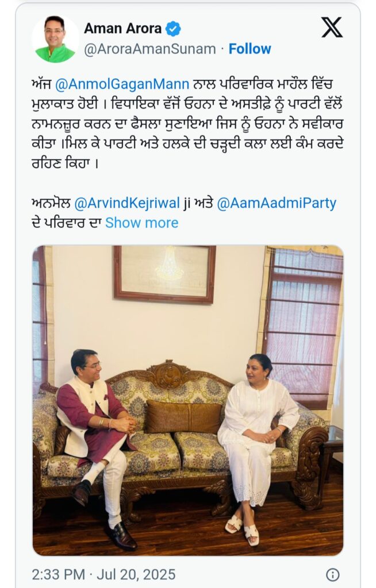Image resolution: width=376 pixels, height=588 pixels.
Task: Open the @ArvindKejriwal mention
Action: click(127, 203)
